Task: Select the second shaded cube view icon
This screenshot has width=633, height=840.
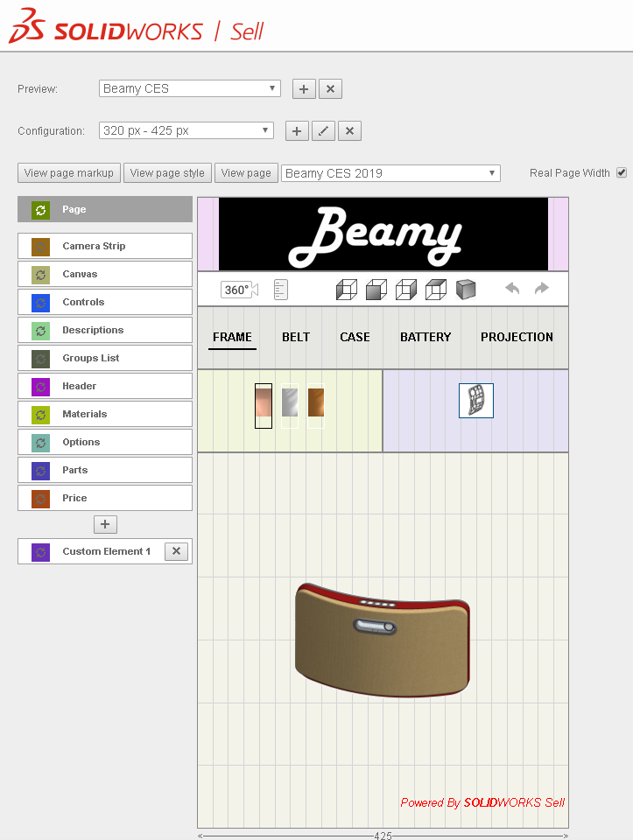Action: click(x=376, y=290)
